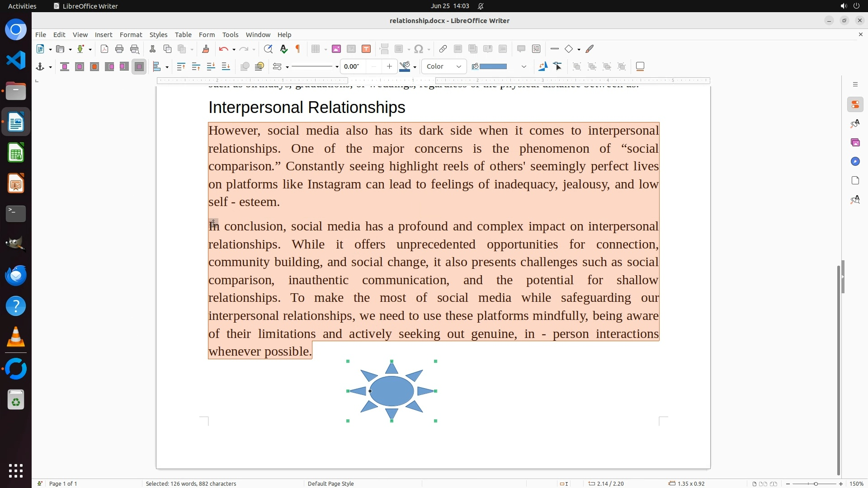The width and height of the screenshot is (868, 488).
Task: Click the Default Page Style status label
Action: click(330, 483)
